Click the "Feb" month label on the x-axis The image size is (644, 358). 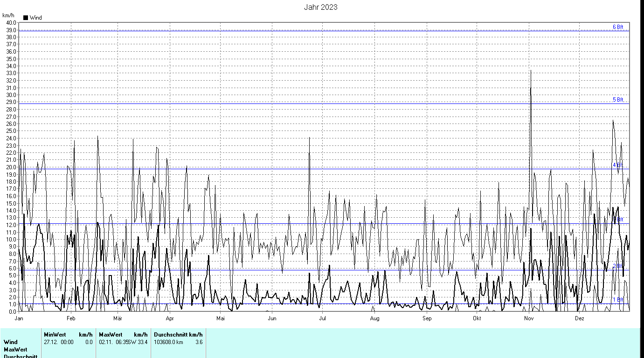pos(71,318)
